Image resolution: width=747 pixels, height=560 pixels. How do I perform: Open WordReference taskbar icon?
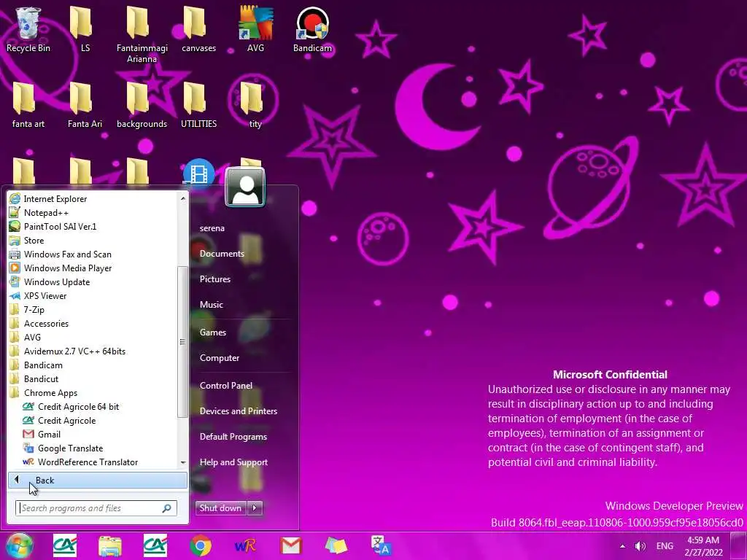[246, 546]
